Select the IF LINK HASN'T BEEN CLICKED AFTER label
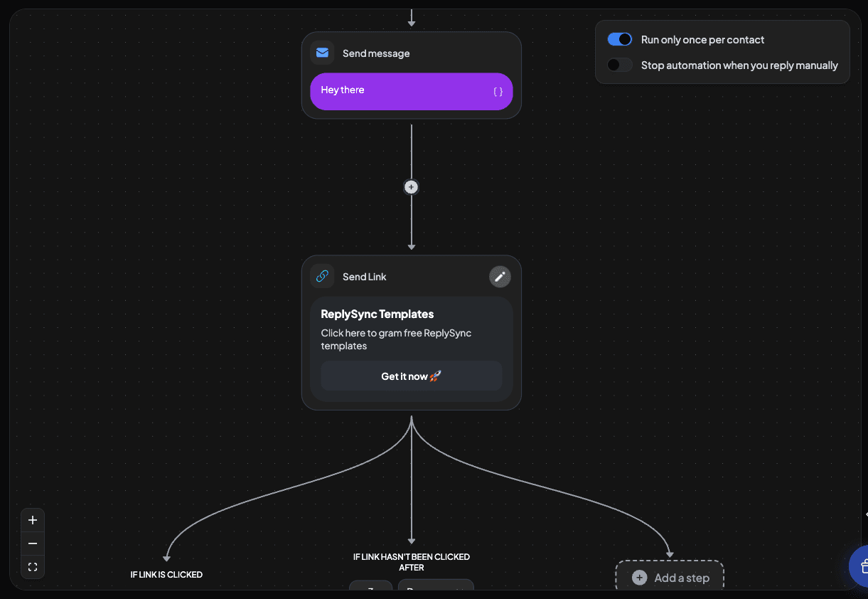This screenshot has height=599, width=868. point(411,562)
